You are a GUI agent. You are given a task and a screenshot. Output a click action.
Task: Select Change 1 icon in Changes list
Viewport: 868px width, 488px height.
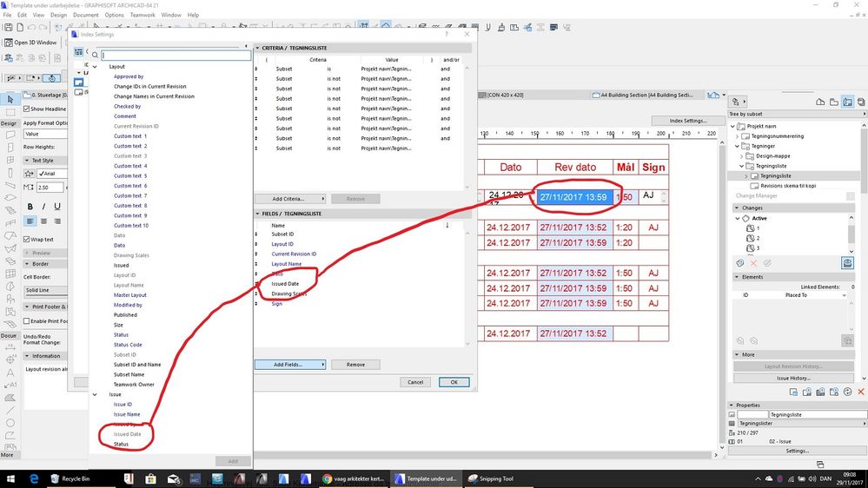tap(751, 228)
